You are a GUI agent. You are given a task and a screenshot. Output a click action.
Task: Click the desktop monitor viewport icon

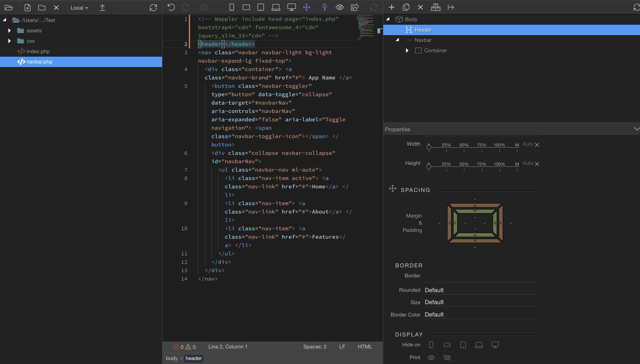pos(291,7)
